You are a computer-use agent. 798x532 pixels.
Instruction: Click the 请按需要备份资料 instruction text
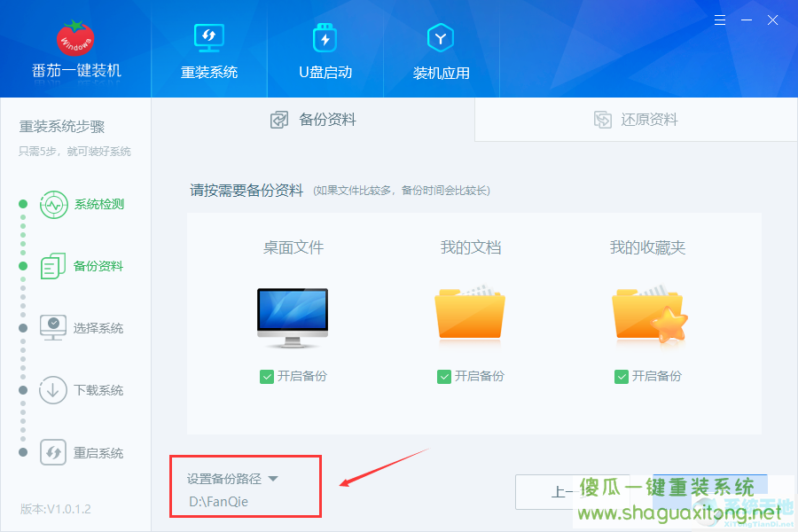(246, 191)
